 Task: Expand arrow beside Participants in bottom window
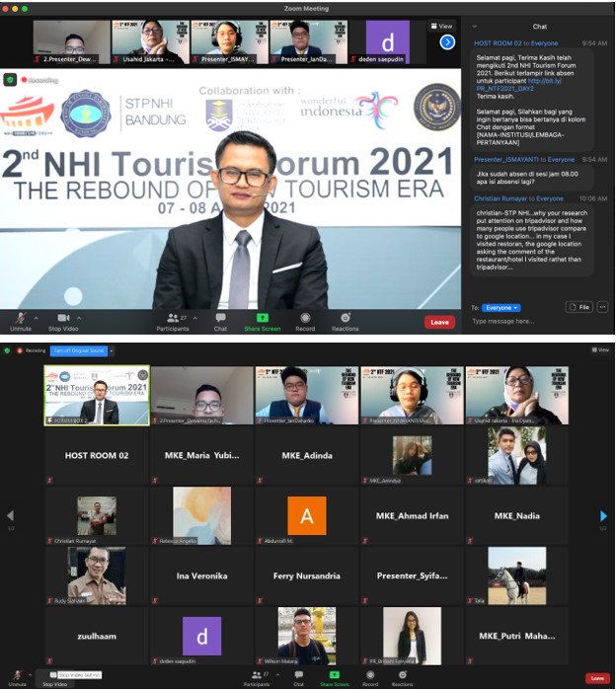pyautogui.click(x=277, y=674)
